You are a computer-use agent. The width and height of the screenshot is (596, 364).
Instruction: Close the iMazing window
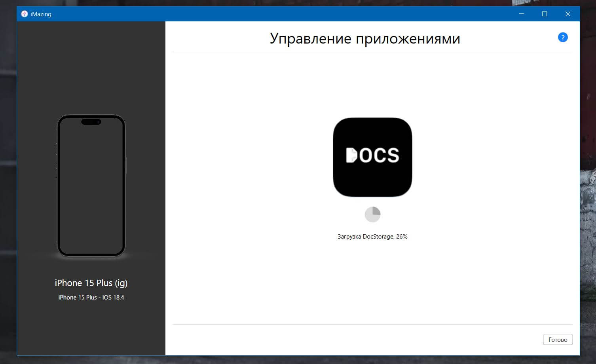568,14
